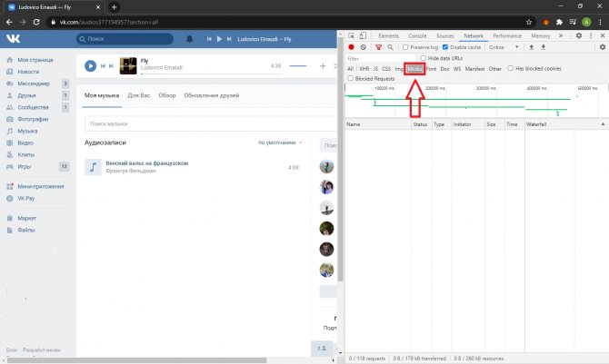Click the inspect element picker icon in DevTools
Screen dimensions: 609x364
(x=351, y=35)
